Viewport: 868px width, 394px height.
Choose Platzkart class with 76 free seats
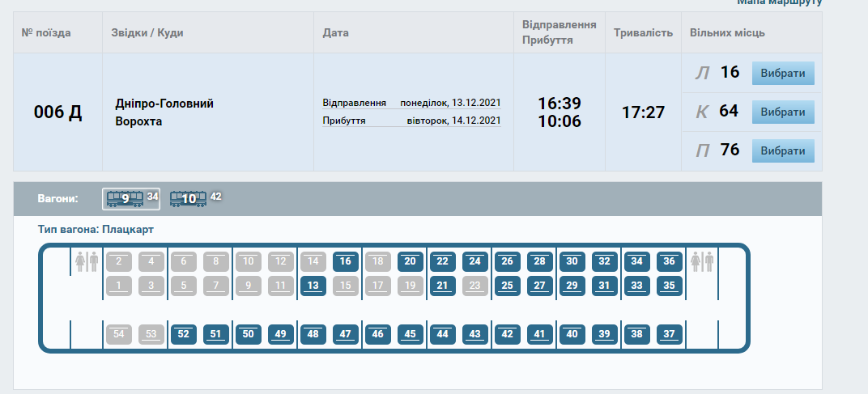(783, 150)
